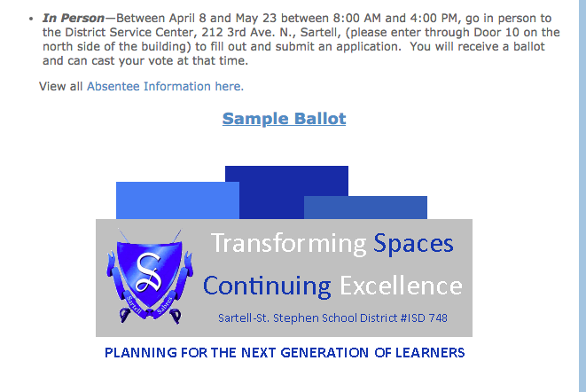This screenshot has width=586, height=392.
Task: Click the View all text label
Action: point(60,86)
